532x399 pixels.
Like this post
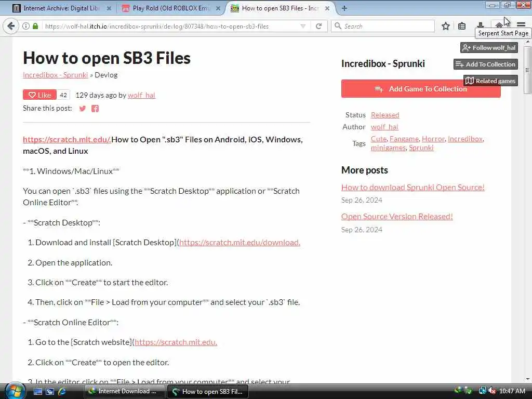tap(39, 95)
